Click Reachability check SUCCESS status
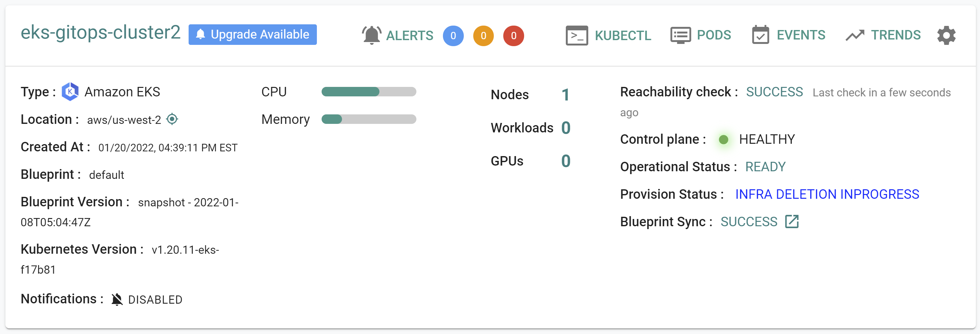 (x=774, y=92)
